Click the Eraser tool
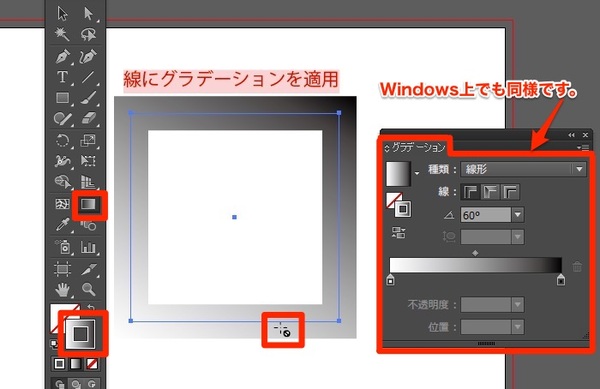The image size is (600, 389). pyautogui.click(x=88, y=118)
